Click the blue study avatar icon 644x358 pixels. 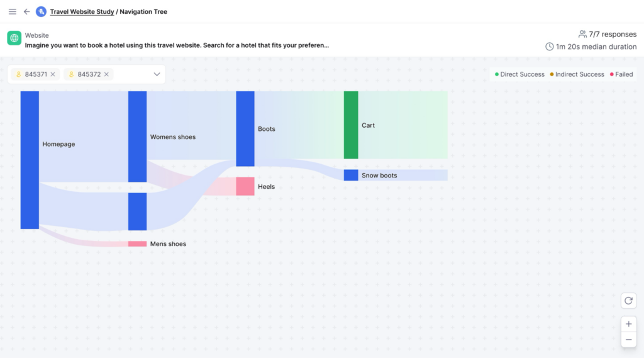point(41,11)
